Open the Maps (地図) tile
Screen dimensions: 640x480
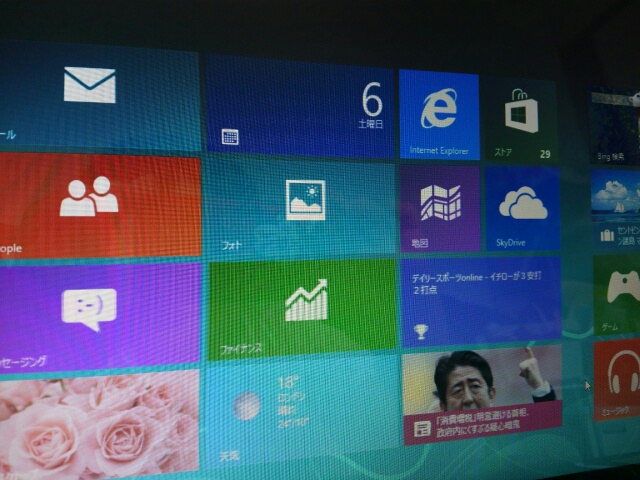[x=440, y=208]
